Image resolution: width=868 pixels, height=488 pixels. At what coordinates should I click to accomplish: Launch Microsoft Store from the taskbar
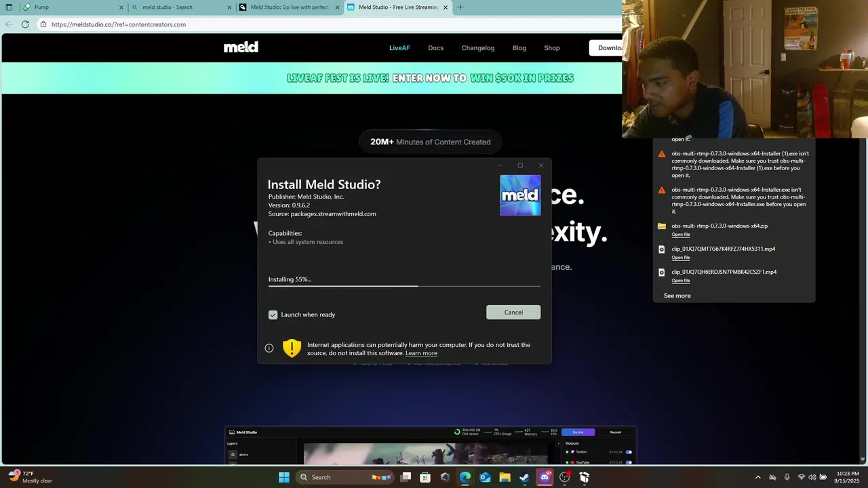pos(425,477)
